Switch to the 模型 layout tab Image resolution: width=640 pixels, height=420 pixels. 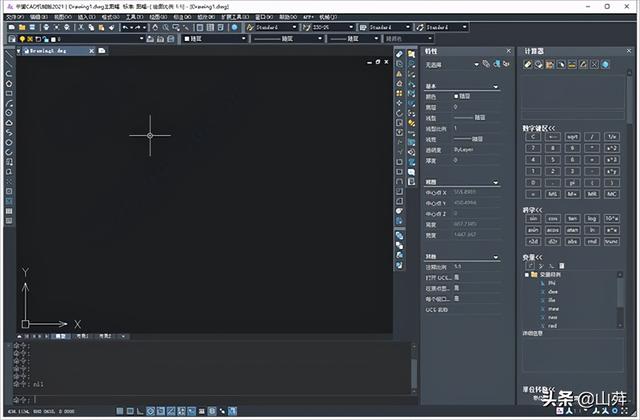pyautogui.click(x=60, y=337)
